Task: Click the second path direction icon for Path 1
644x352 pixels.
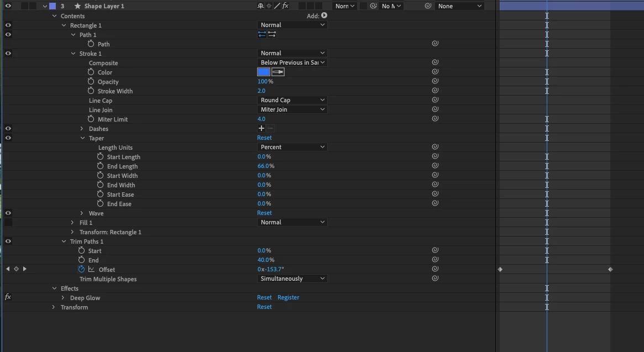Action: tap(272, 34)
